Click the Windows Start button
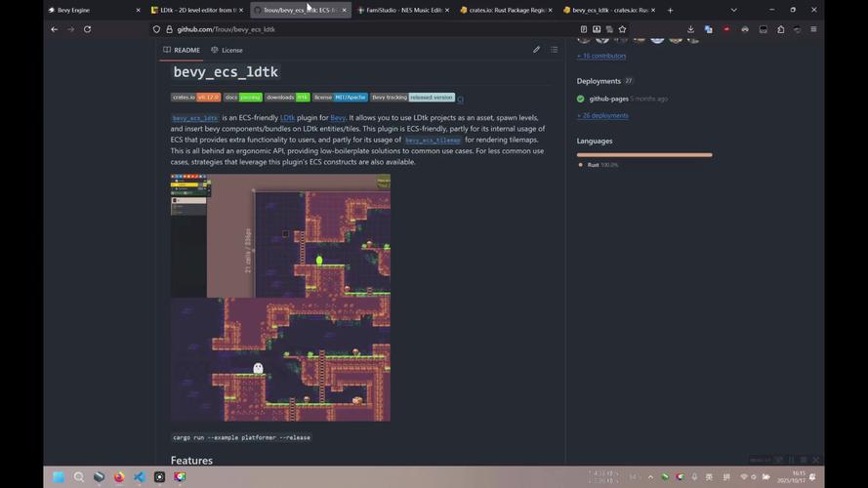 click(x=58, y=477)
